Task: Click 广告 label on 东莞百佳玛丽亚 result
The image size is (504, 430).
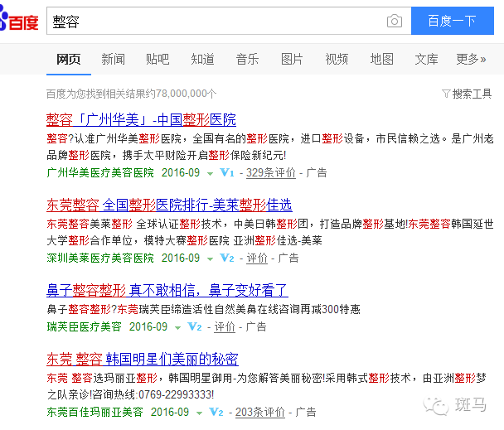Action: [306, 412]
